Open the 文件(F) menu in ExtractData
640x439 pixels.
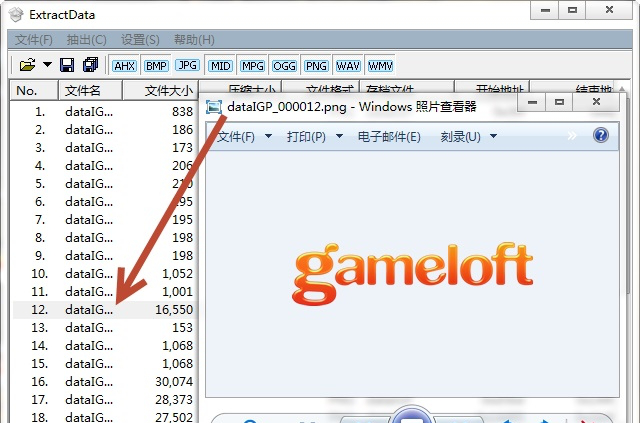(34, 40)
